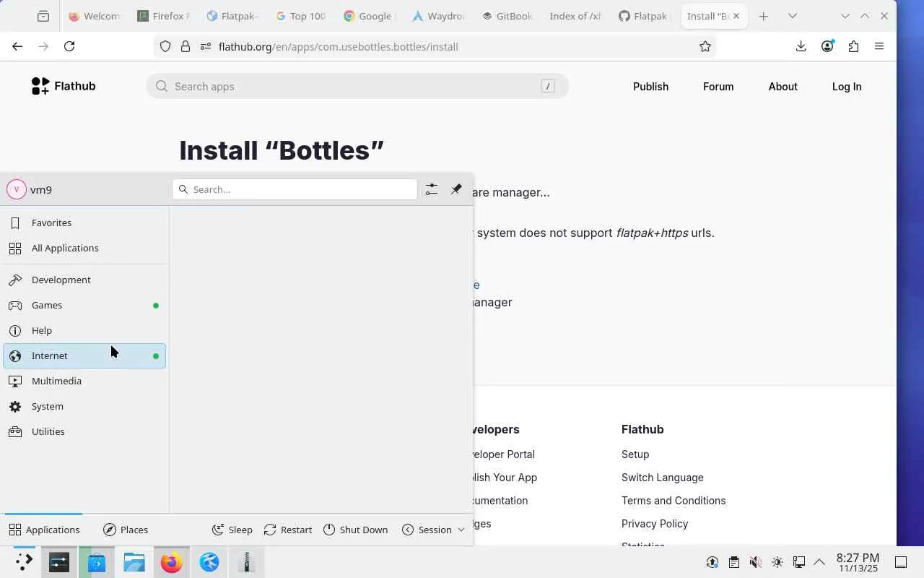Select the Internet category
Viewport: 924px width, 578px height.
(84, 355)
